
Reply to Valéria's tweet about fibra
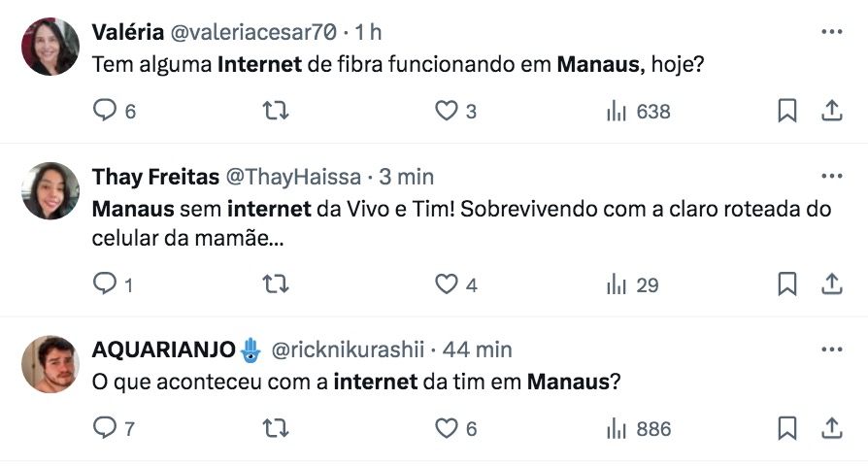coord(104,112)
